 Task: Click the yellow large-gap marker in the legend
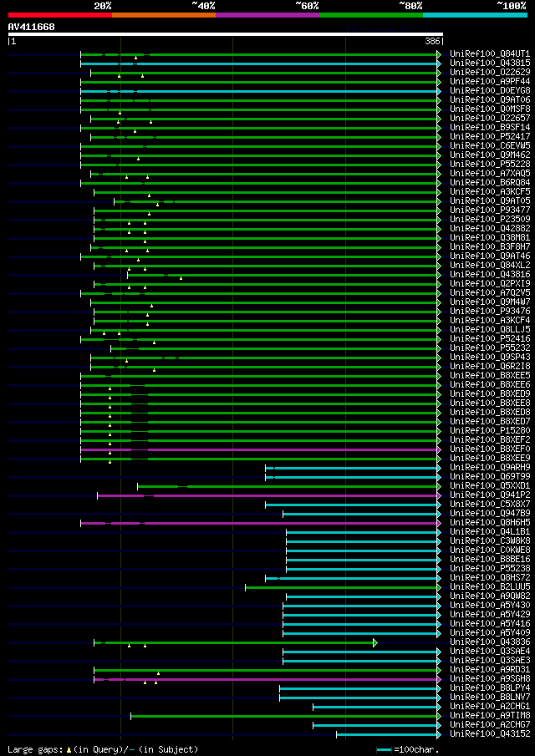click(69, 749)
